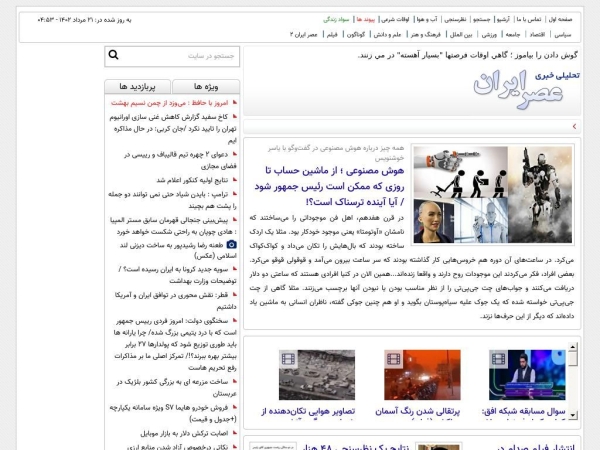Click the به روز شده در update timestamp
Image resolution: width=600 pixels, height=450 pixels.
point(85,20)
